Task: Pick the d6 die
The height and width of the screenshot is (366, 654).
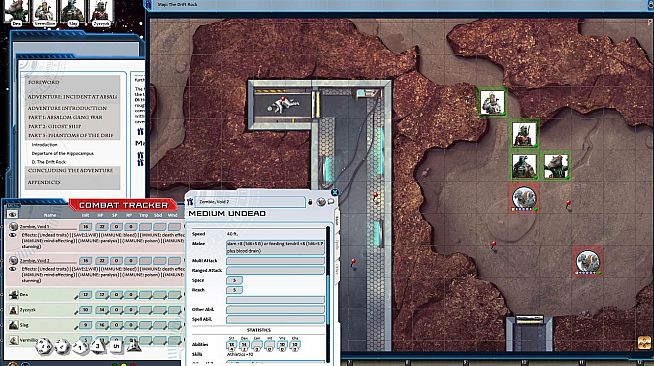Action: coord(116,346)
